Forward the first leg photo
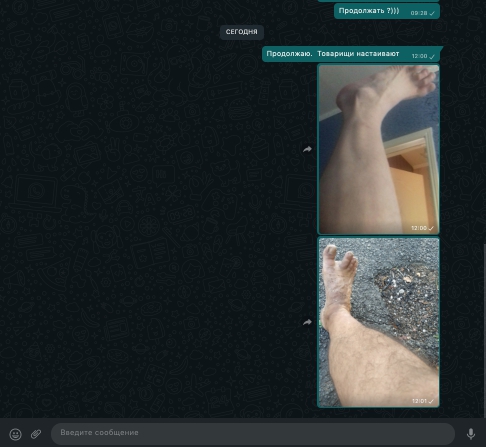 (x=307, y=149)
